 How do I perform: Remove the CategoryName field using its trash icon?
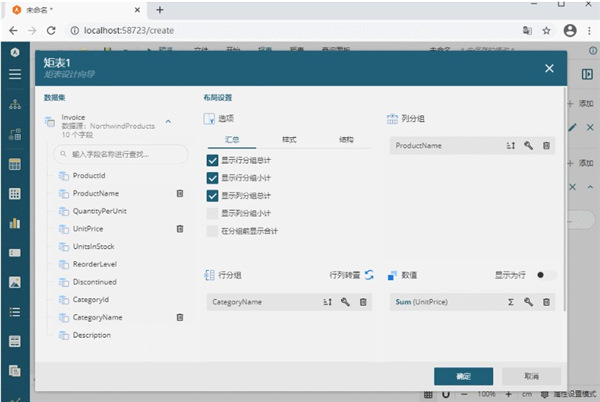(x=180, y=317)
